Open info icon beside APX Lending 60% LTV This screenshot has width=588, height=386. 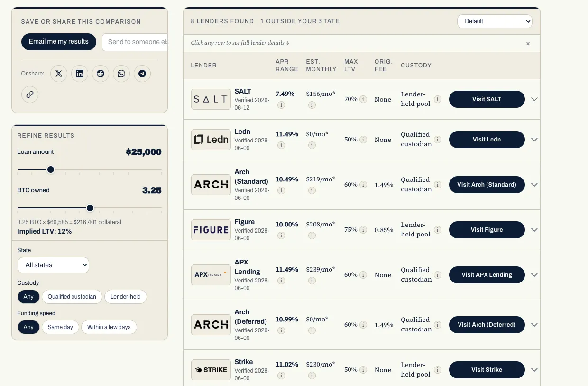point(363,275)
